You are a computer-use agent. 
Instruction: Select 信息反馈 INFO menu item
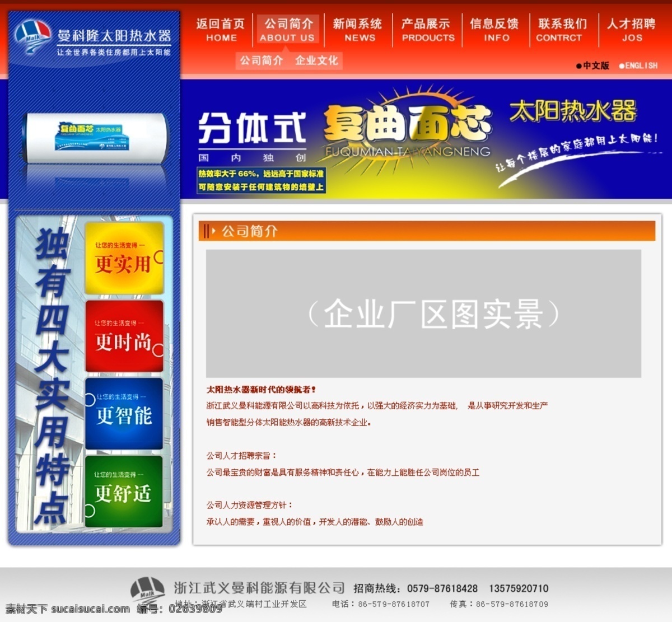click(495, 30)
